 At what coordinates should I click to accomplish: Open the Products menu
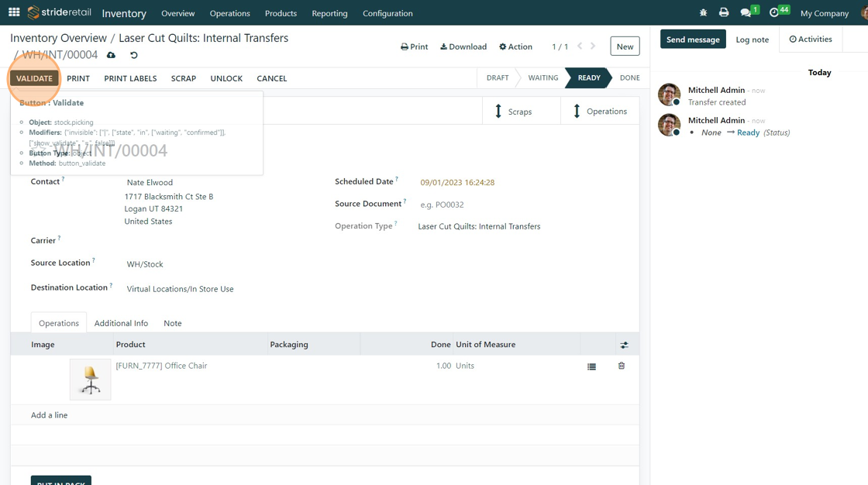tap(281, 13)
